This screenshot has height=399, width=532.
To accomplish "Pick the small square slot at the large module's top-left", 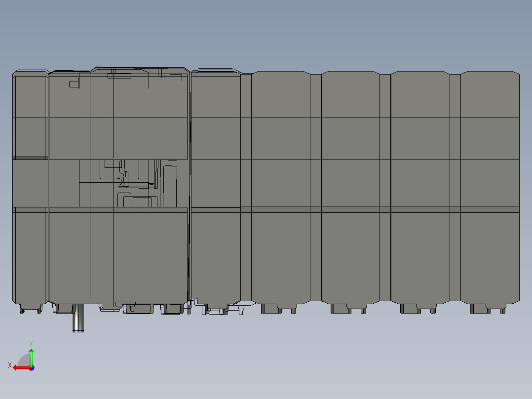I will (73, 84).
